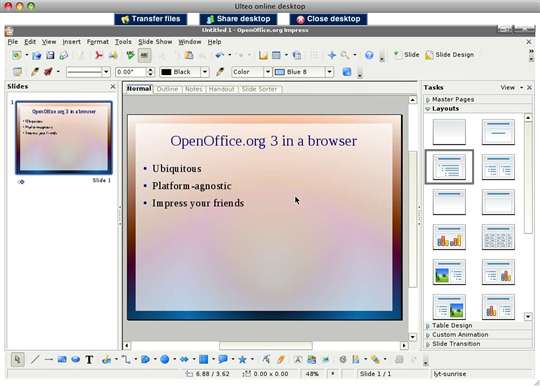This screenshot has height=386, width=540.
Task: Open the Blue 8 fill color dropdown
Action: click(x=330, y=72)
